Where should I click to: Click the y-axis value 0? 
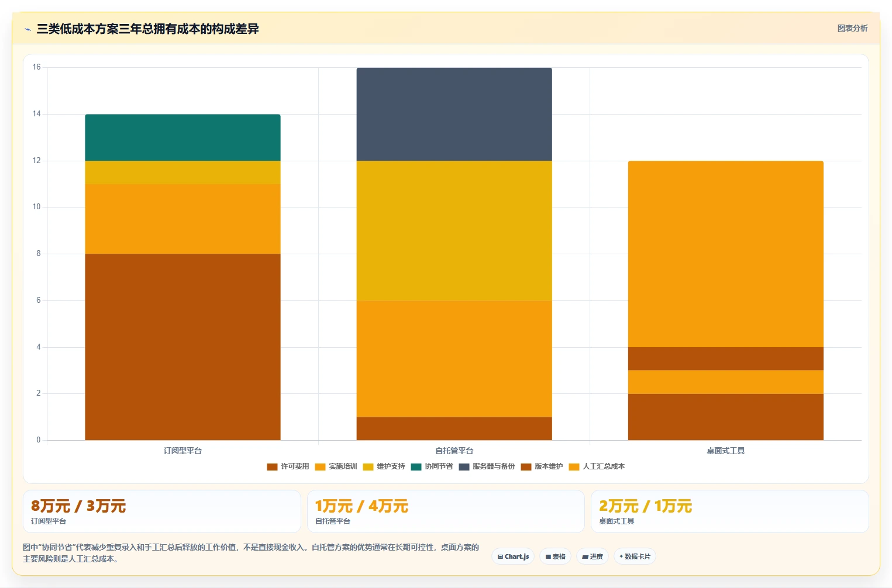coord(39,440)
